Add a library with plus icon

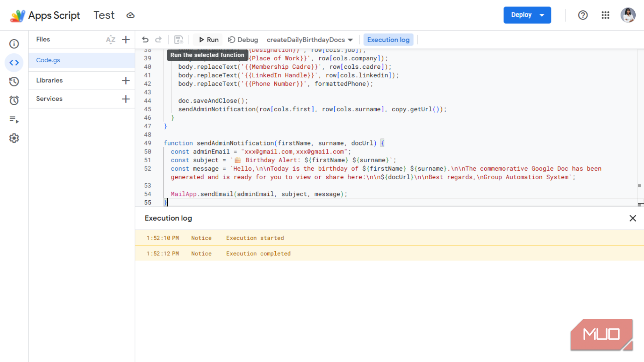(126, 80)
